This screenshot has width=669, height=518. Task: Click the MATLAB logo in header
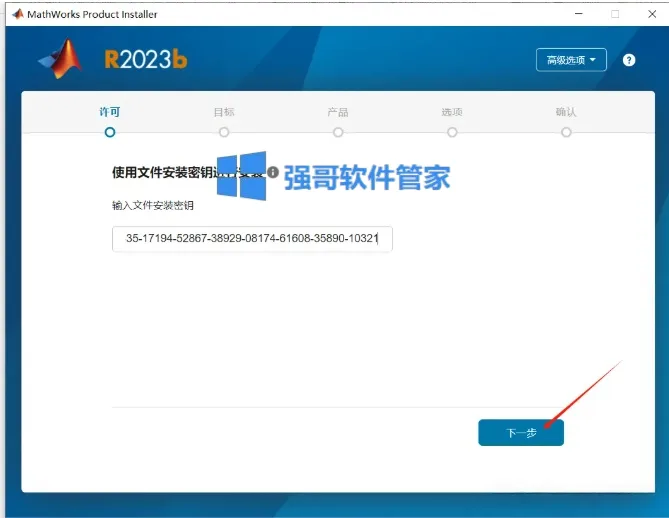pyautogui.click(x=60, y=59)
